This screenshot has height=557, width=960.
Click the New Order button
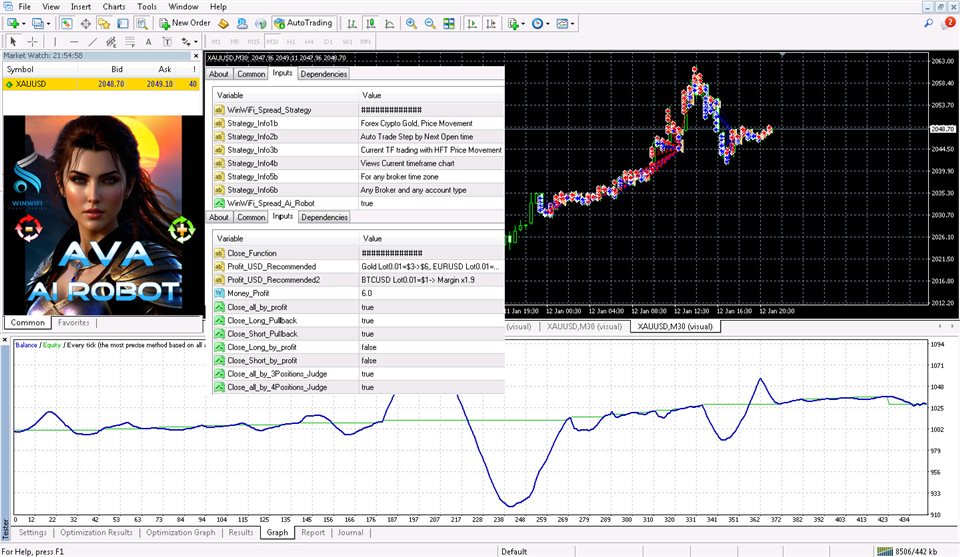coord(185,23)
